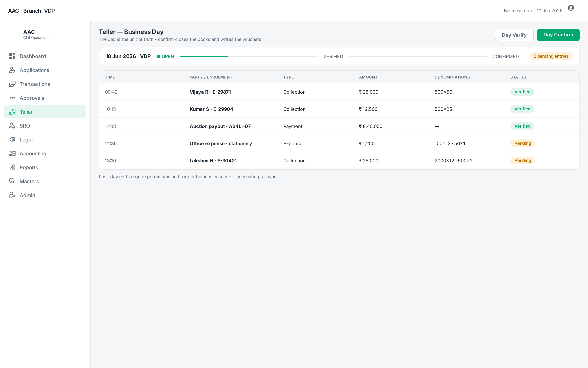
Task: Click the Legal scales icon
Action: click(x=12, y=139)
